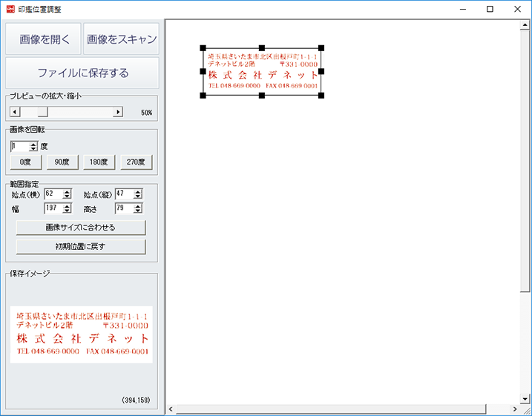Click the 印鑑位置調整 app icon in title bar

click(10, 9)
